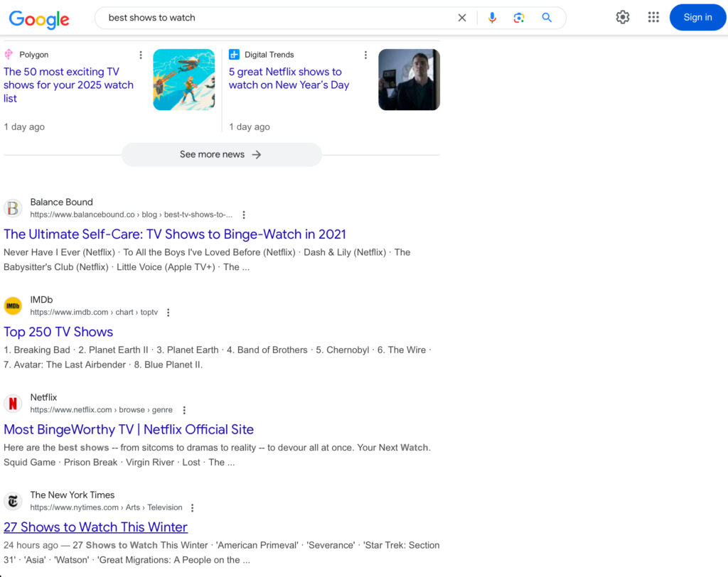This screenshot has width=728, height=577.
Task: Open the Polygon news card options menu
Action: [x=141, y=55]
